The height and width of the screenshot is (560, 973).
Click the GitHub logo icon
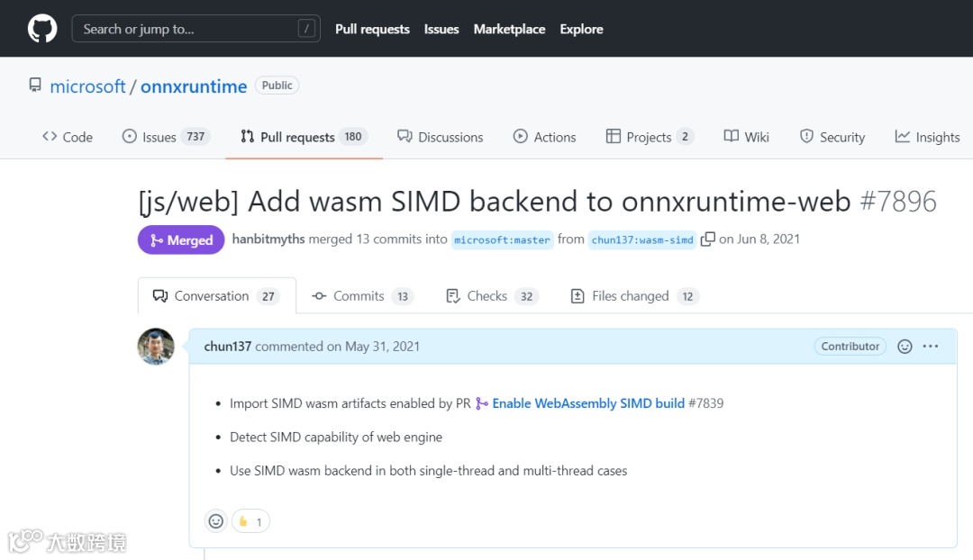(42, 29)
